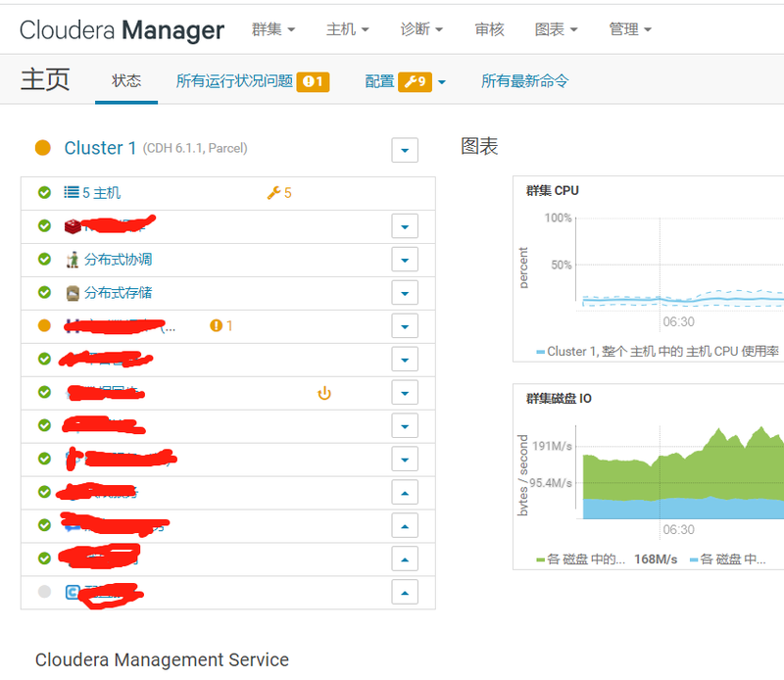Screen dimensions: 784x680
Task: Open the 主机 menu in top navigation
Action: [348, 29]
